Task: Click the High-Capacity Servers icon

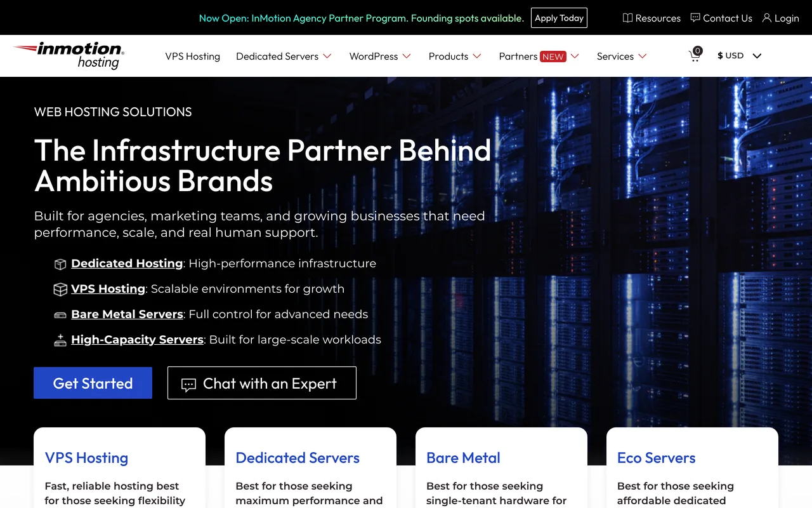Action: [x=60, y=340]
